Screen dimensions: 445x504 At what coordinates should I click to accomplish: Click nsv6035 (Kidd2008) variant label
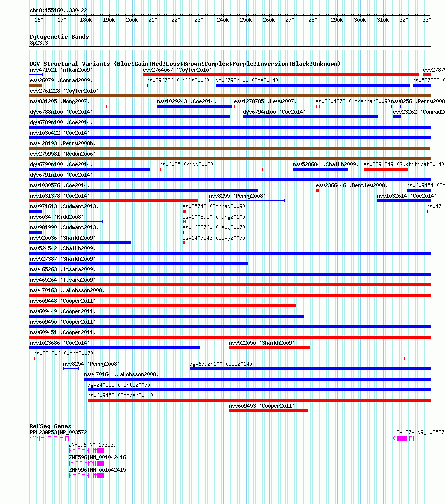pyautogui.click(x=186, y=164)
